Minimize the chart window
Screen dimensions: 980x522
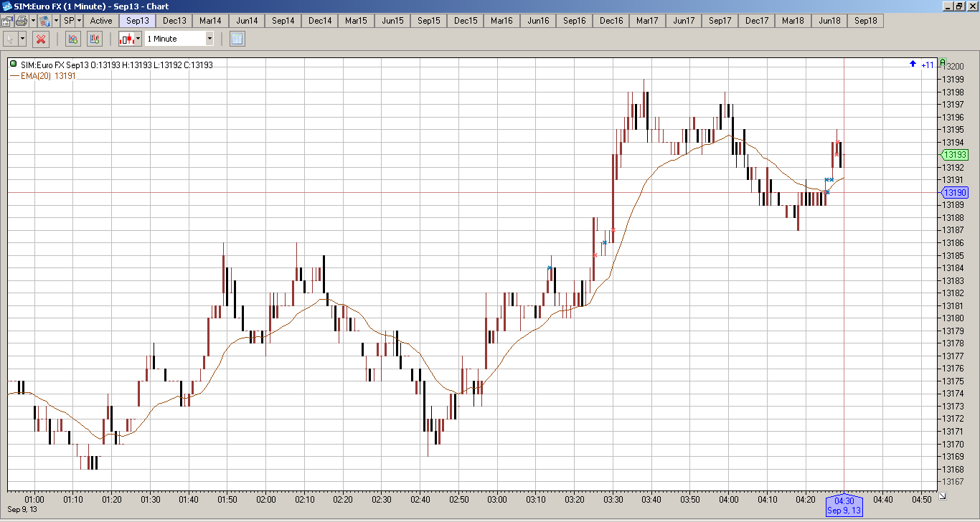948,6
